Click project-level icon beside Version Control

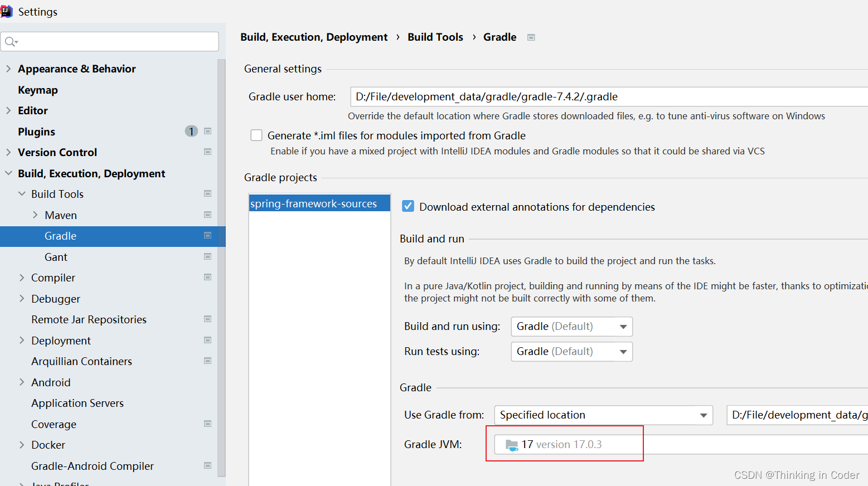coord(207,152)
